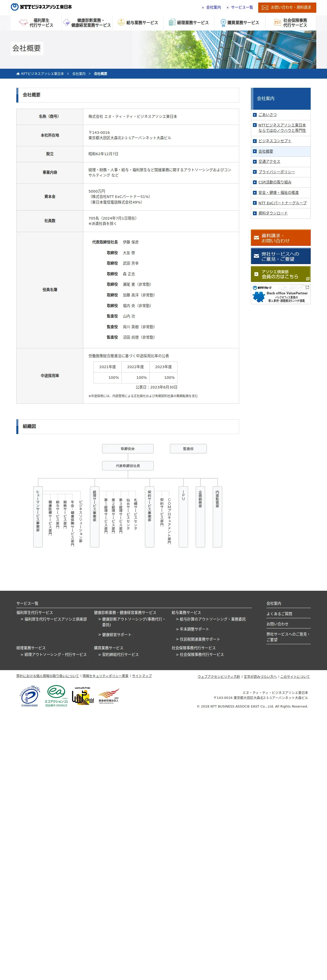Click the お問い合わせ・資料請求 orange button
The width and height of the screenshot is (327, 980).
click(x=287, y=8)
